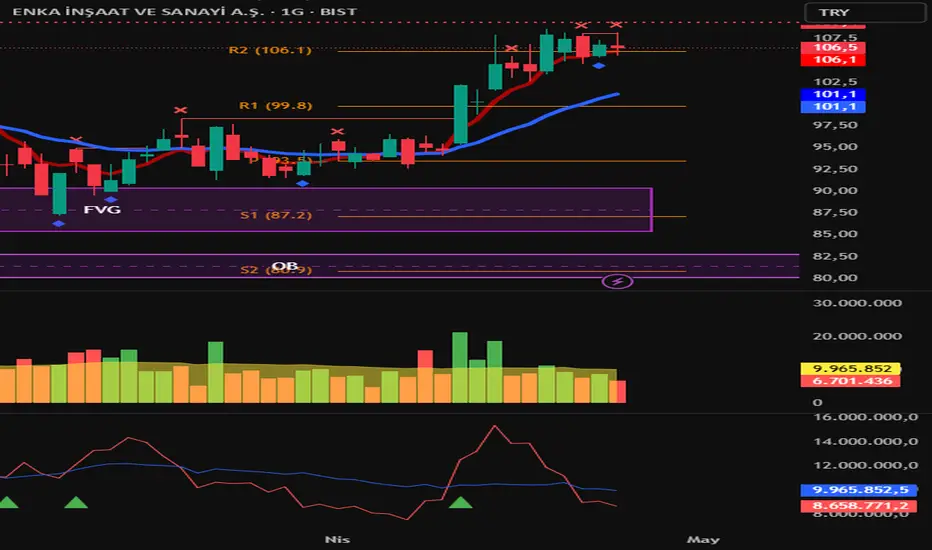Click the 12.000.000,0 indicator axis value

(865, 465)
